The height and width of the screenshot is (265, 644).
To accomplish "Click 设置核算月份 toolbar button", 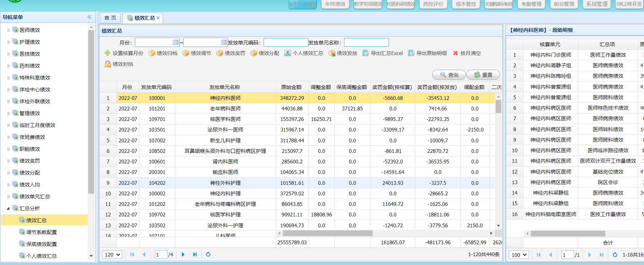I will [x=124, y=53].
